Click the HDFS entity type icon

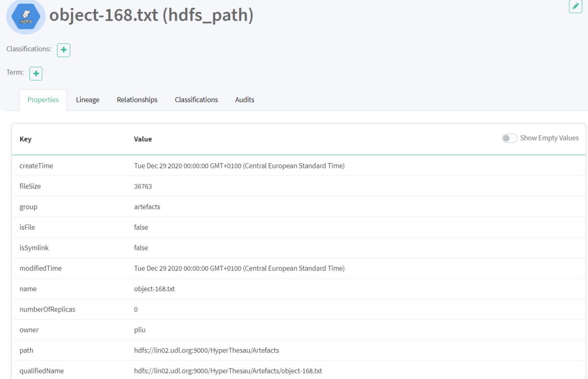tap(25, 17)
